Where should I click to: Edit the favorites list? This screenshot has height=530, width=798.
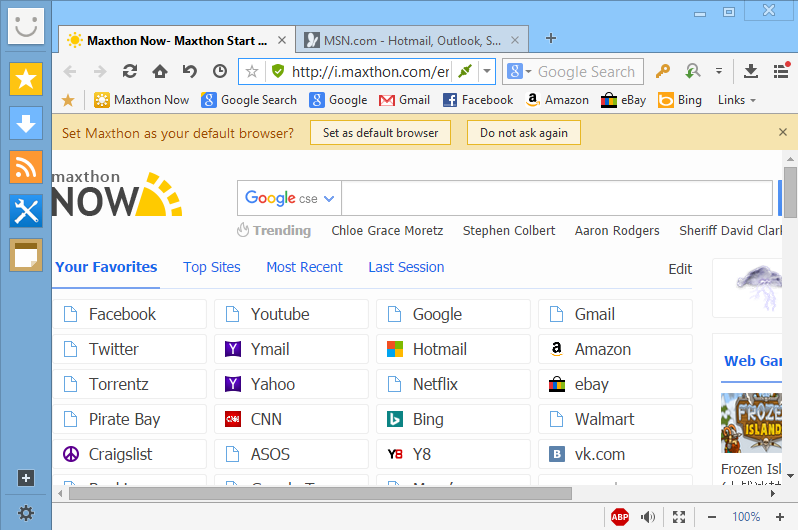tap(680, 269)
